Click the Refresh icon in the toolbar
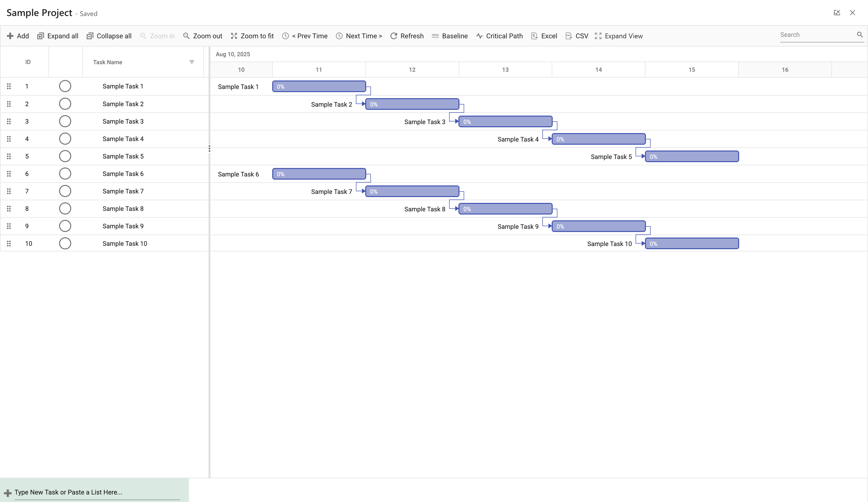 point(394,36)
